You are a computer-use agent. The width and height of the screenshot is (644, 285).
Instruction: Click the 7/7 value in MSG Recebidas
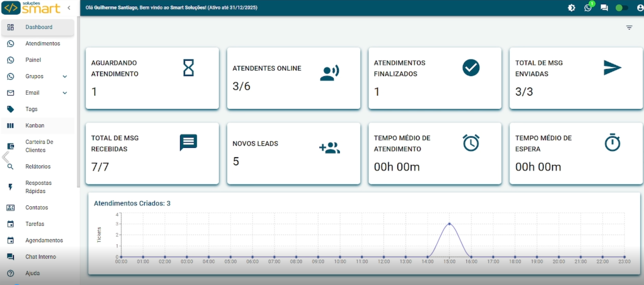click(x=100, y=167)
